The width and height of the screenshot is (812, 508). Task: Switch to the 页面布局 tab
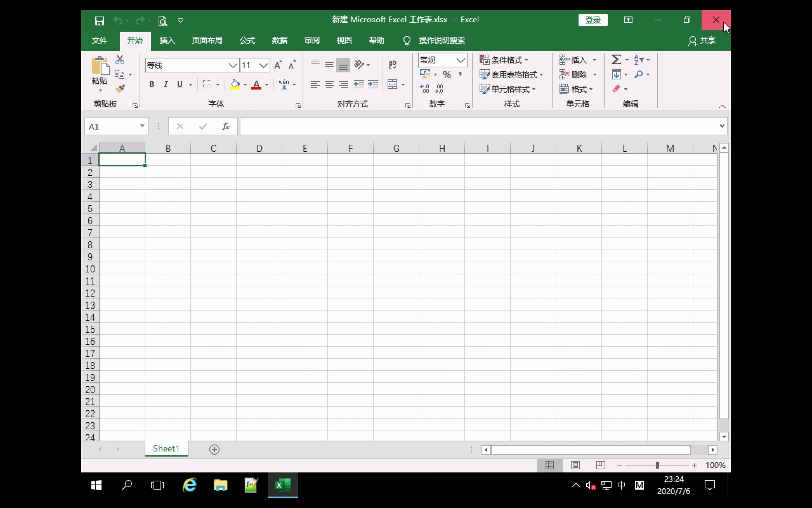[x=207, y=41]
